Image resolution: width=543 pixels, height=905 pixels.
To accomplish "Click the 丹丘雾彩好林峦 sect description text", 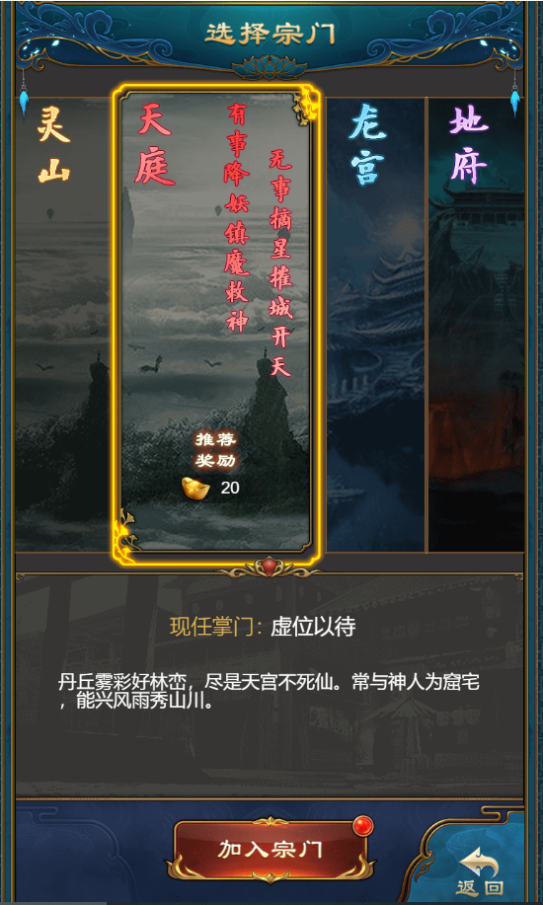I will (268, 693).
